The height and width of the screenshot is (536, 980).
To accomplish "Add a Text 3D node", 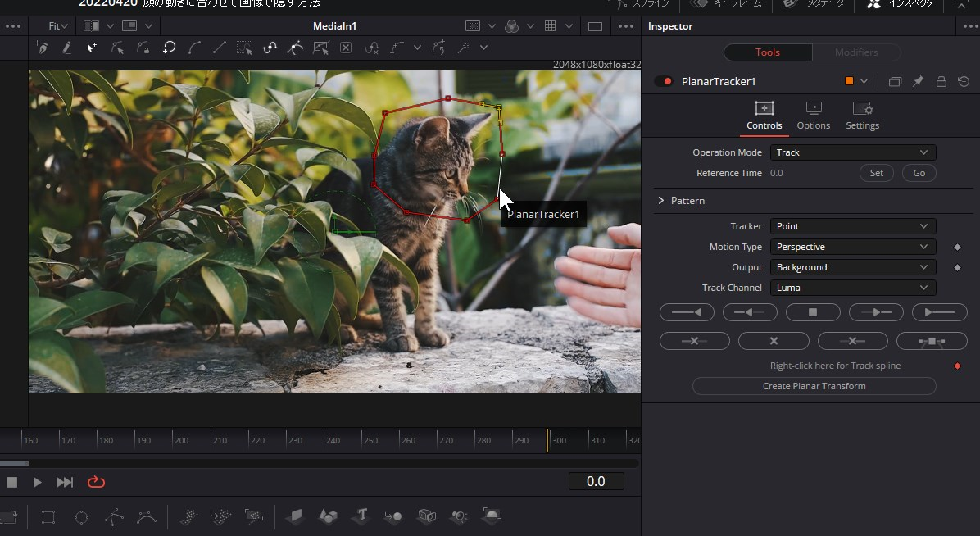I will pyautogui.click(x=361, y=516).
